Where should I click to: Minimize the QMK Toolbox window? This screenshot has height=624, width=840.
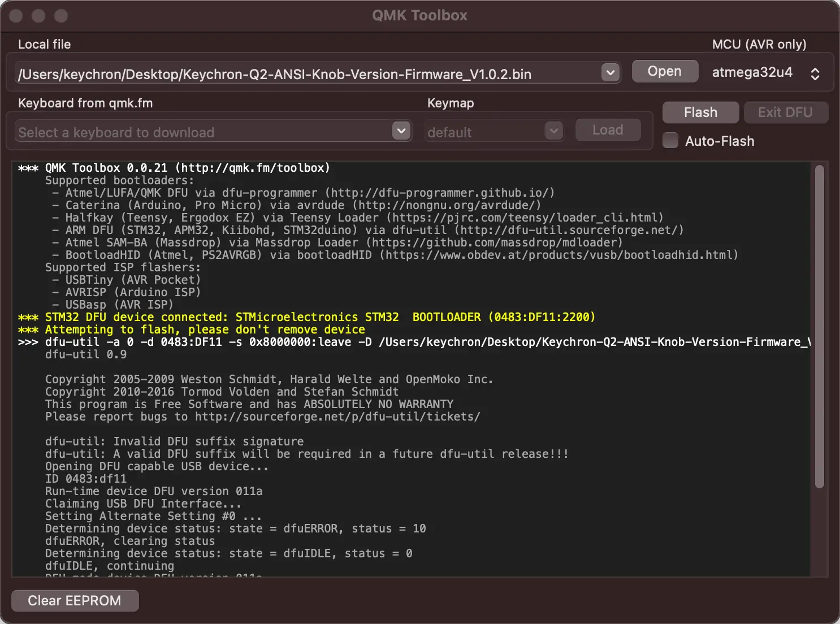38,16
